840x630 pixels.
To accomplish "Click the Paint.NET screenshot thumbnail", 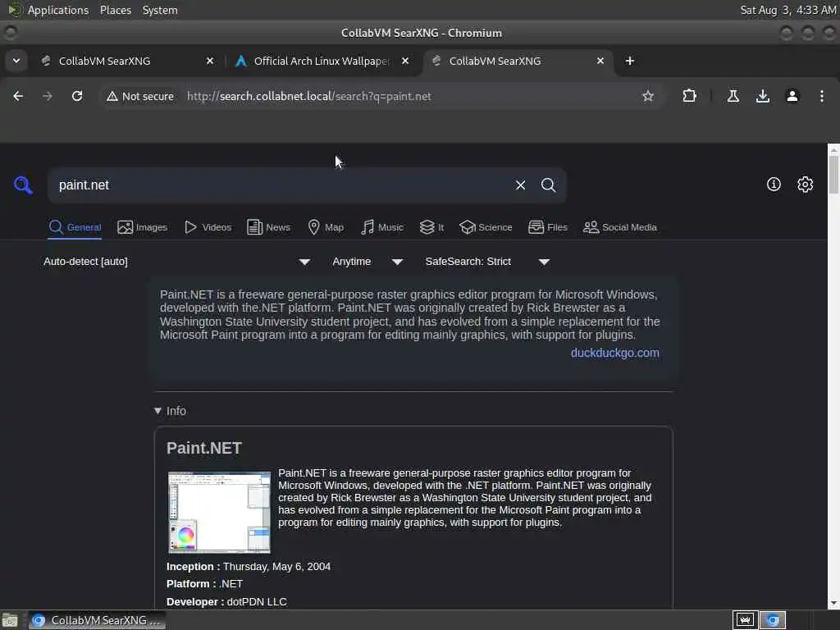I will [x=219, y=512].
